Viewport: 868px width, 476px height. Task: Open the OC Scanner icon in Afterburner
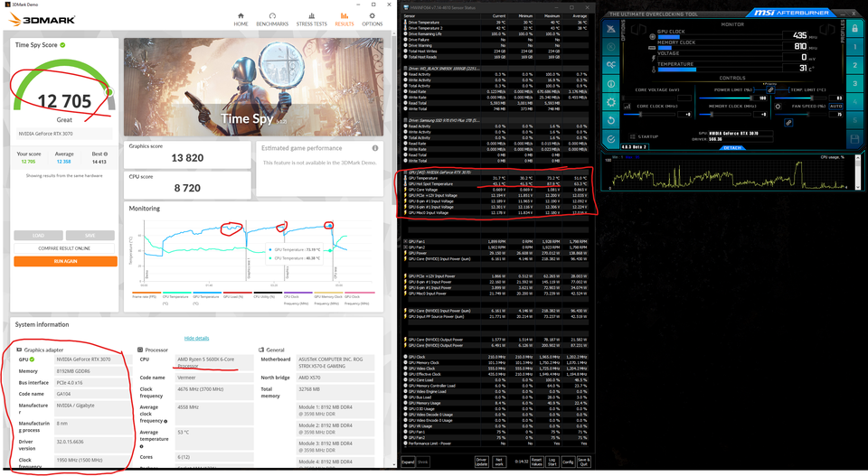tap(611, 65)
